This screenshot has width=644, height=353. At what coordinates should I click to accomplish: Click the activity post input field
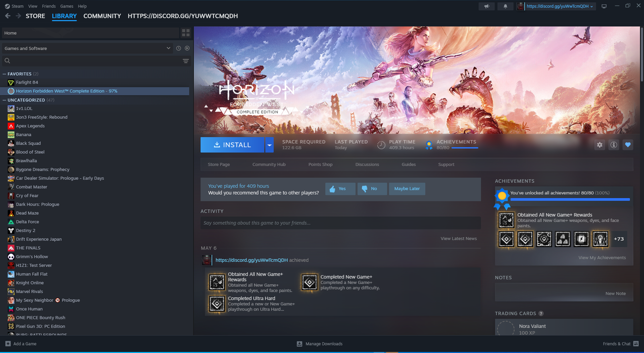coord(340,223)
